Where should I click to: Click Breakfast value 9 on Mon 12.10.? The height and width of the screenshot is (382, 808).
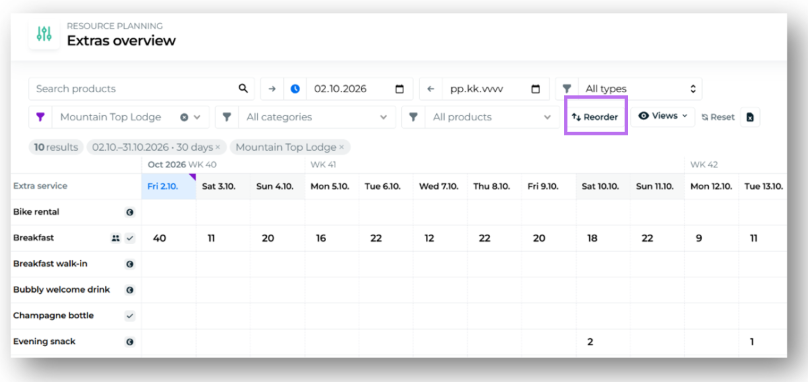click(x=699, y=238)
